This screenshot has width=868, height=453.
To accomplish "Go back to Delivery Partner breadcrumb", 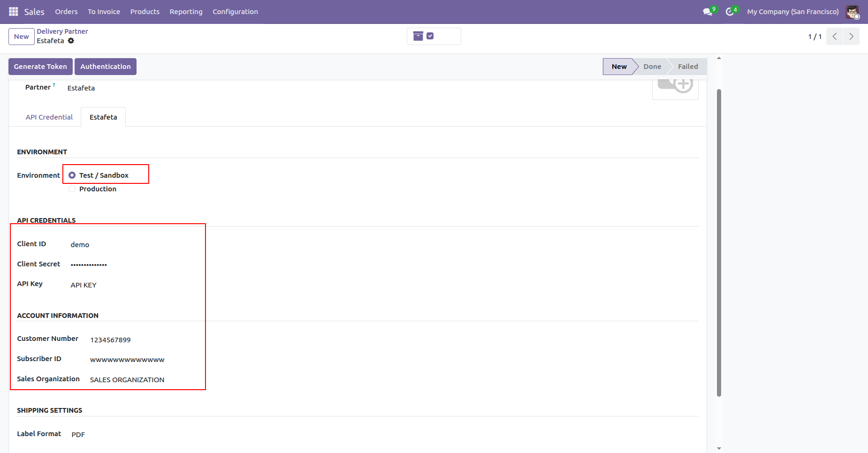I will coord(62,31).
